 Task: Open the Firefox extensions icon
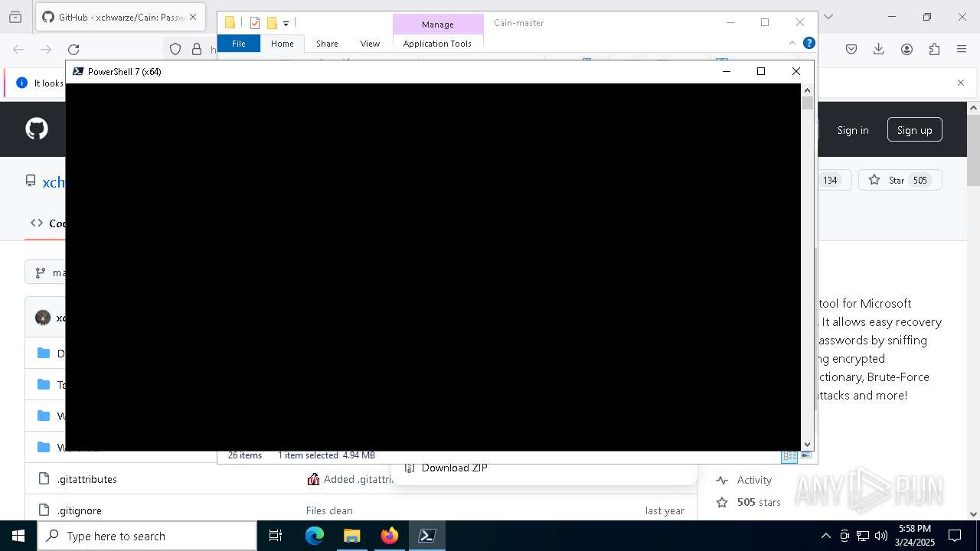(x=934, y=50)
